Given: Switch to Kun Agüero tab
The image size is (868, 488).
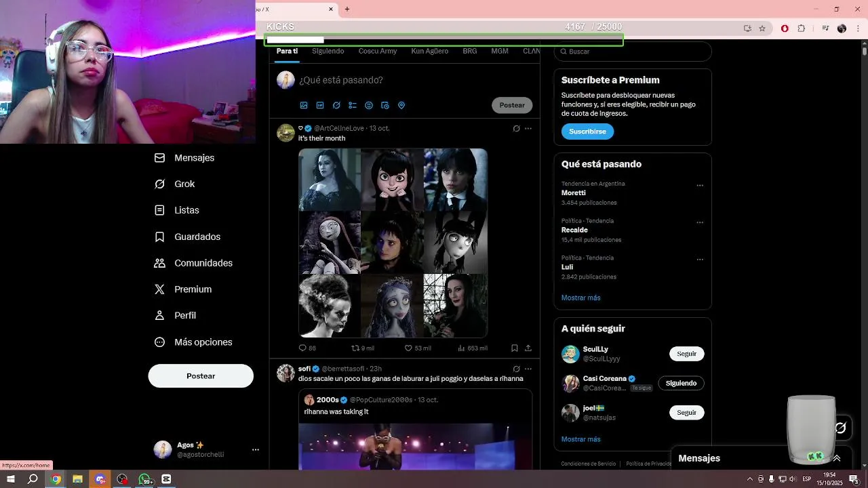Looking at the screenshot, I should click(430, 52).
